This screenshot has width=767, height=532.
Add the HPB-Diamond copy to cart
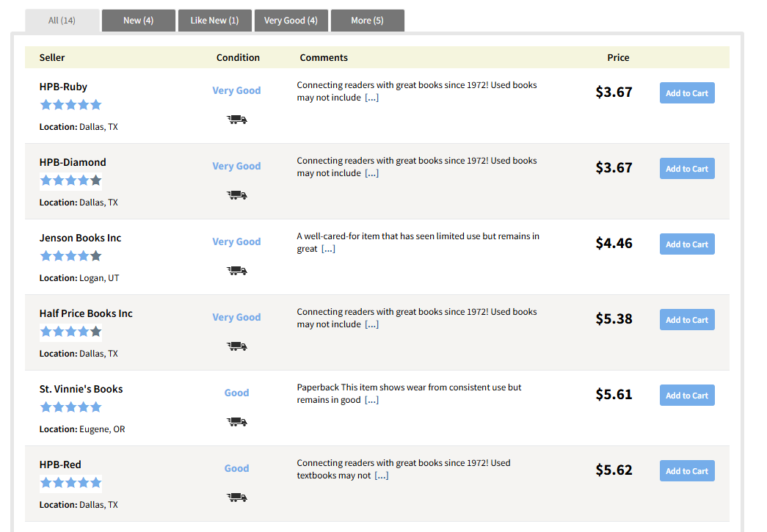(687, 169)
